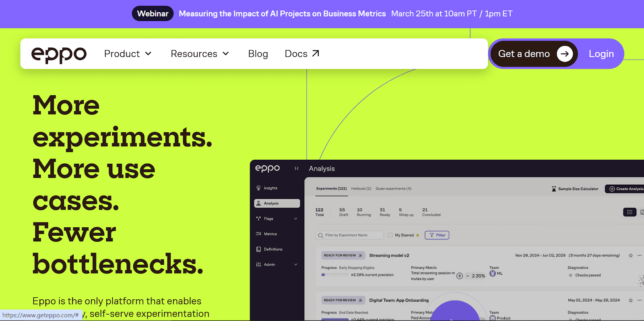Click the Webinar badge in the top banner
This screenshot has width=644, height=321.
coord(153,13)
